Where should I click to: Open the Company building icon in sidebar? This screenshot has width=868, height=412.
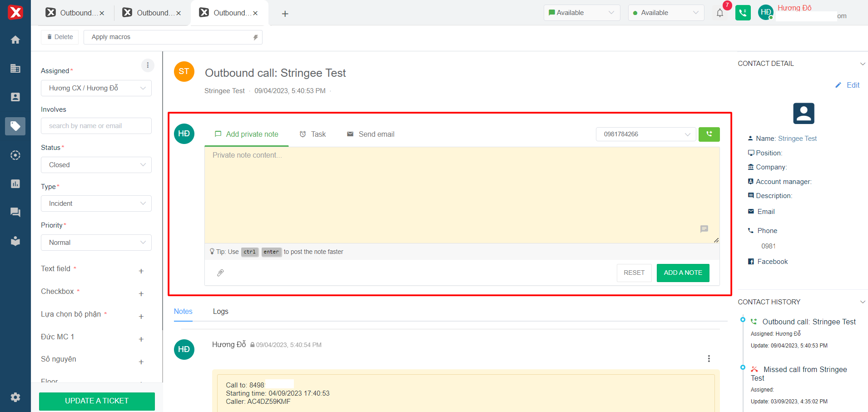coord(15,69)
